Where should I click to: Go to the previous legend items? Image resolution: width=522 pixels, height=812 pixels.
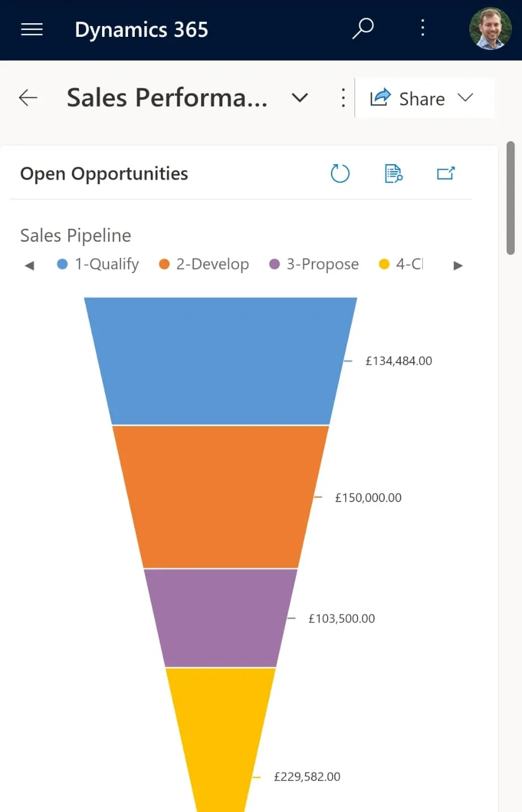click(x=29, y=265)
